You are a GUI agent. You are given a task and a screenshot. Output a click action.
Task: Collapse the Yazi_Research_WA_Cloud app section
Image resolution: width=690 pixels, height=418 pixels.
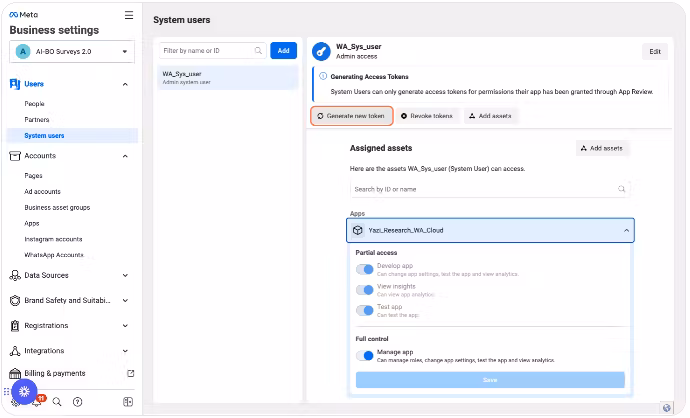626,230
